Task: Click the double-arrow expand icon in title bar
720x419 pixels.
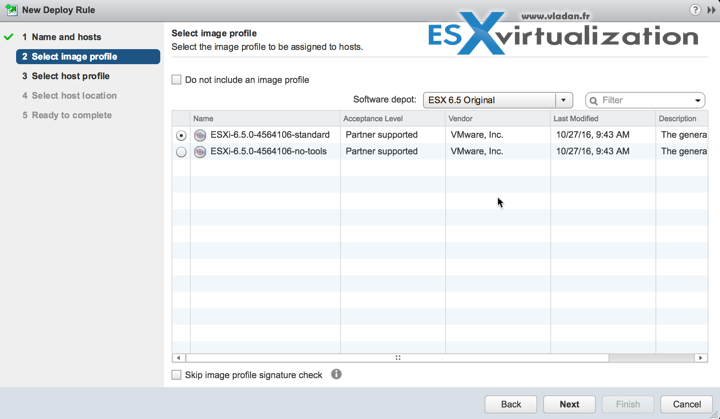Action: pos(711,10)
